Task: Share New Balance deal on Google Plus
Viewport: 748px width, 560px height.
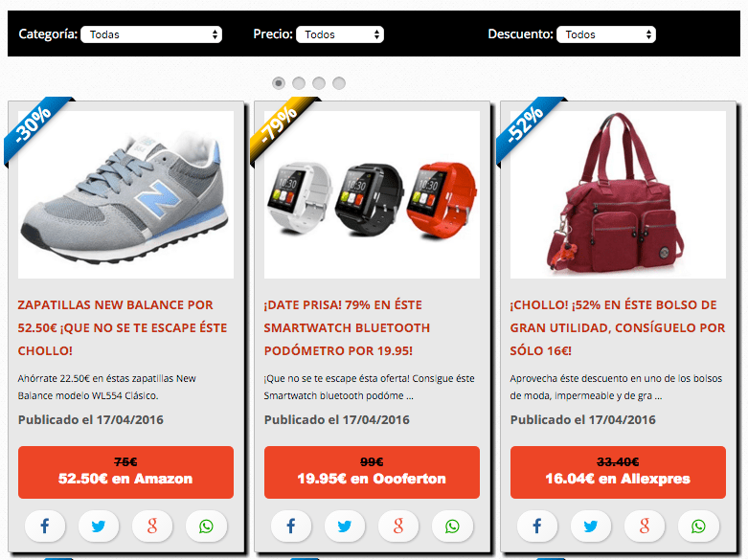Action: (152, 526)
